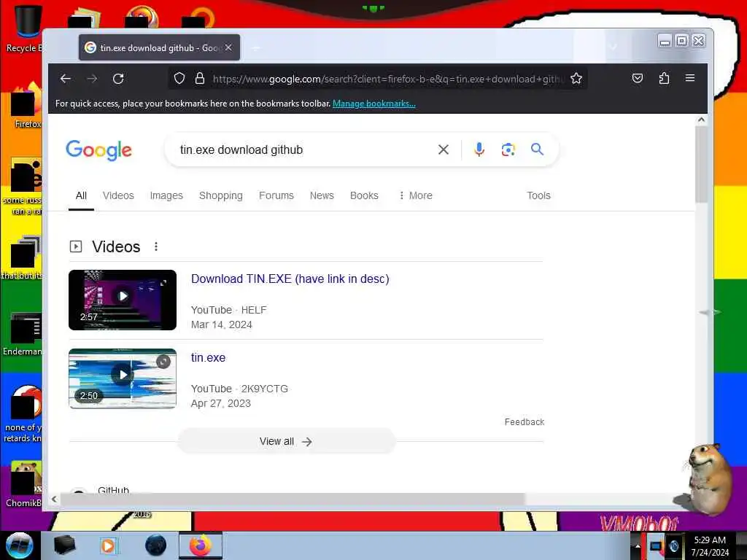Click the vertical scrollbar thumb

pyautogui.click(x=701, y=165)
